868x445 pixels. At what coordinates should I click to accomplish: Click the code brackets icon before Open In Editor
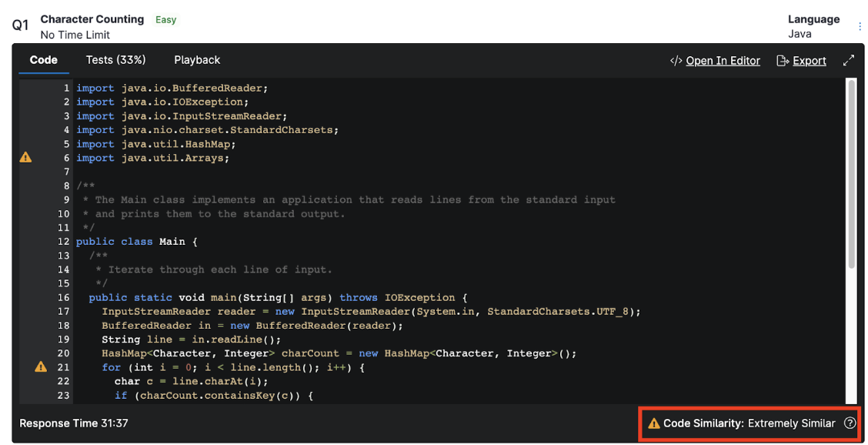point(676,61)
